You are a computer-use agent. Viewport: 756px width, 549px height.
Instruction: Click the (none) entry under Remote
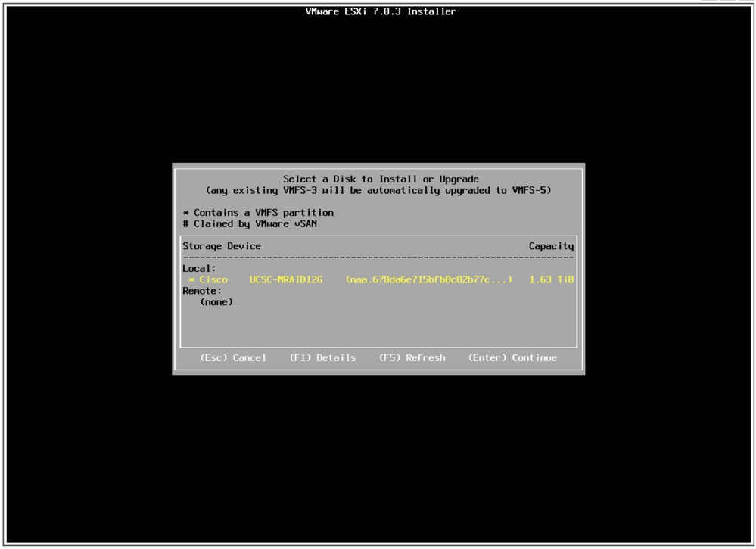click(216, 302)
